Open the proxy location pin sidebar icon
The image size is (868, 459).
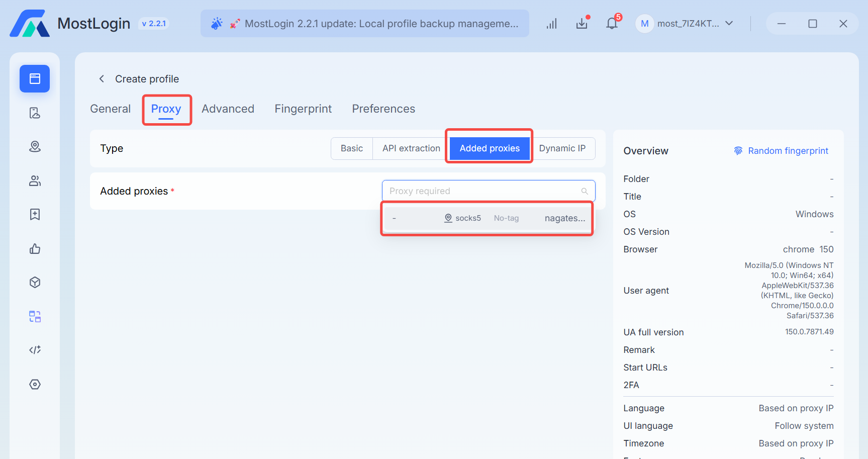point(35,146)
